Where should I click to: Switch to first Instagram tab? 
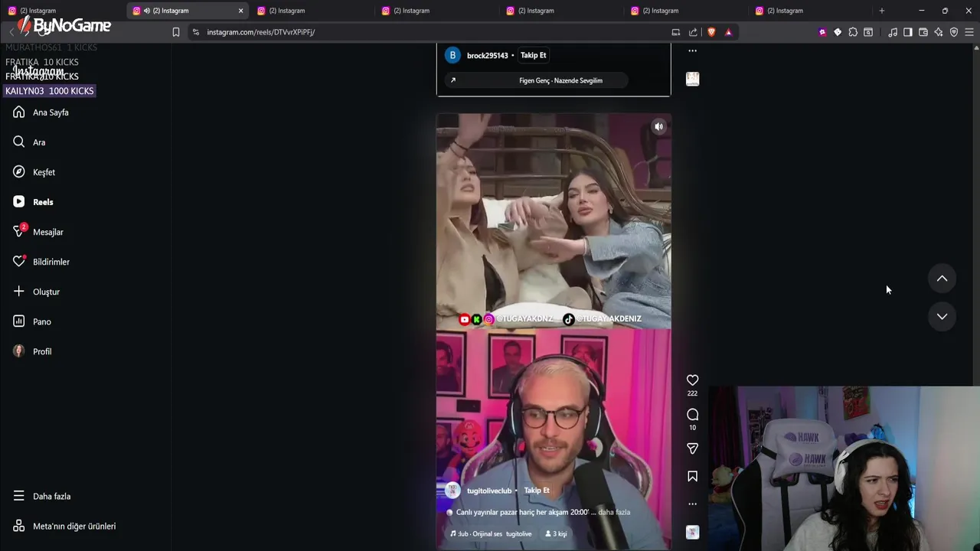pos(61,11)
